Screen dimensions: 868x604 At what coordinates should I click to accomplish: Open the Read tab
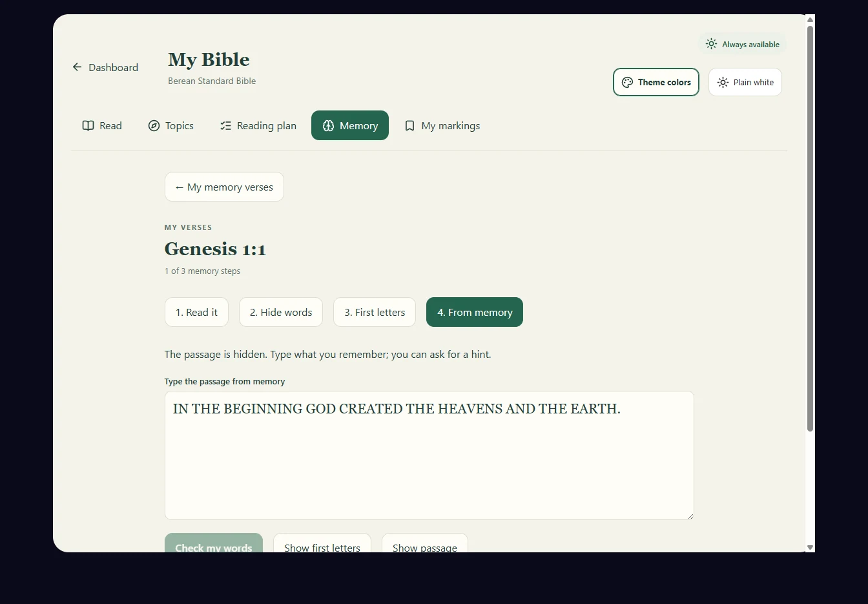click(102, 125)
